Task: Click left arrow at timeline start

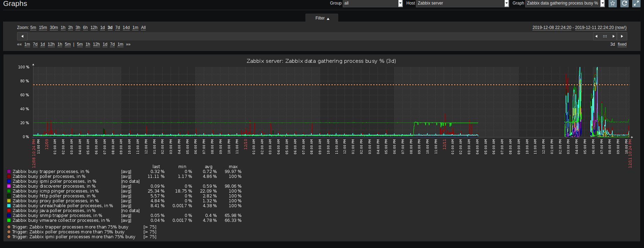Action: pyautogui.click(x=22, y=36)
